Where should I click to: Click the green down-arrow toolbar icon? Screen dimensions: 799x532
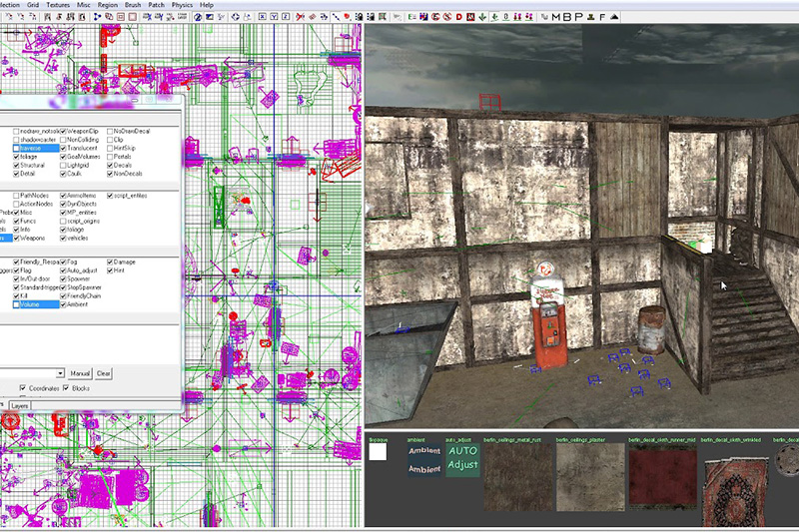[x=482, y=17]
